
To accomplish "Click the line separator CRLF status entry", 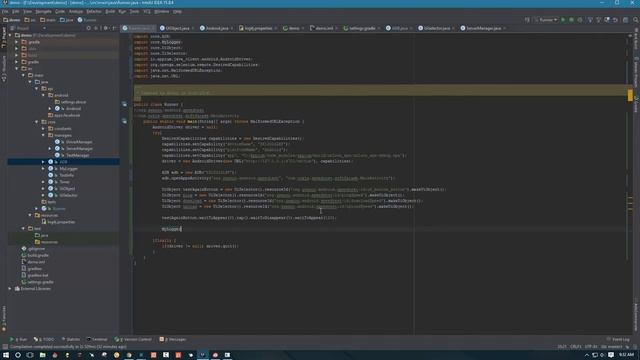I will [576, 347].
